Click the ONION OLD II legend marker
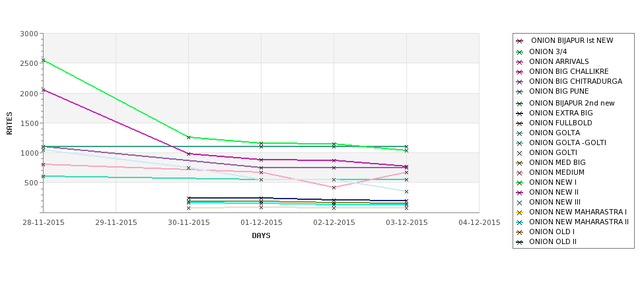This screenshot has height=283, width=644. pyautogui.click(x=520, y=242)
